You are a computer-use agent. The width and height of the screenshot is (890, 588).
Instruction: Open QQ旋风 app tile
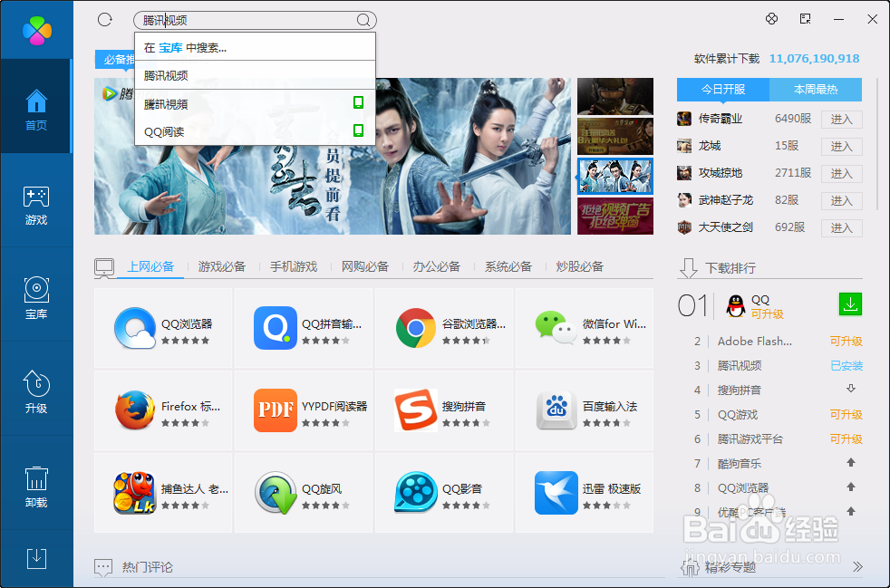304,493
